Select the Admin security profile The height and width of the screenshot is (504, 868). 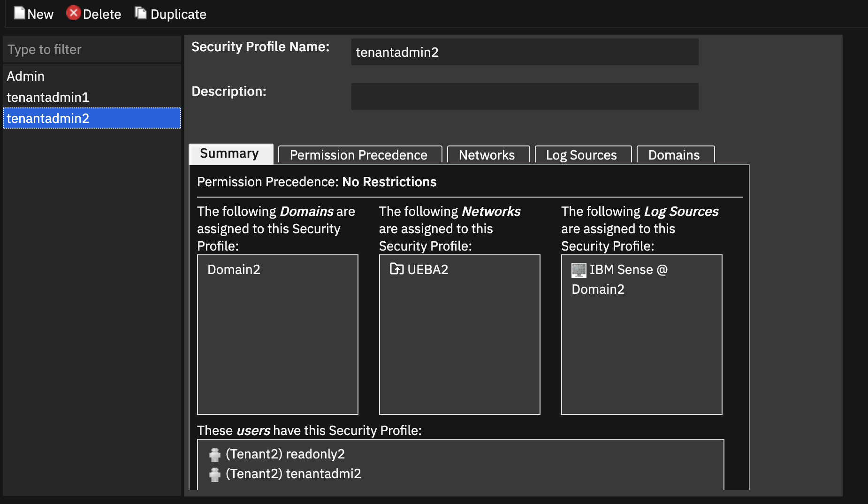coord(25,76)
